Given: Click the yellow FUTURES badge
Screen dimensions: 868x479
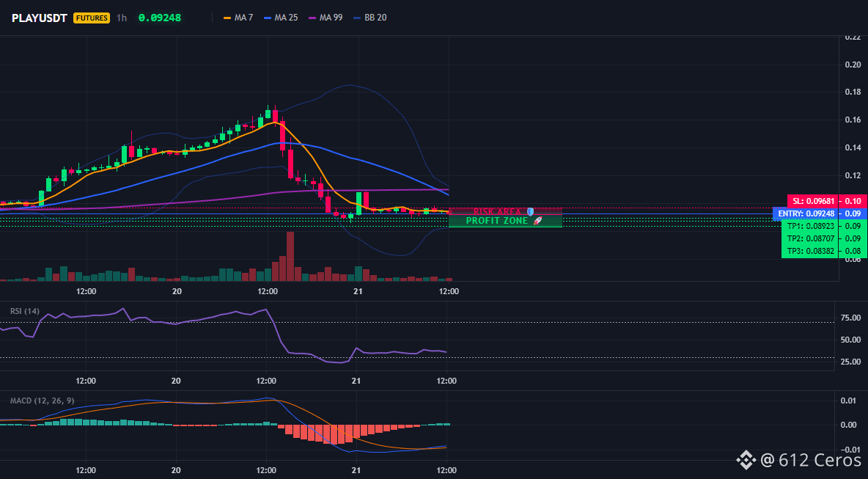Looking at the screenshot, I should [92, 18].
